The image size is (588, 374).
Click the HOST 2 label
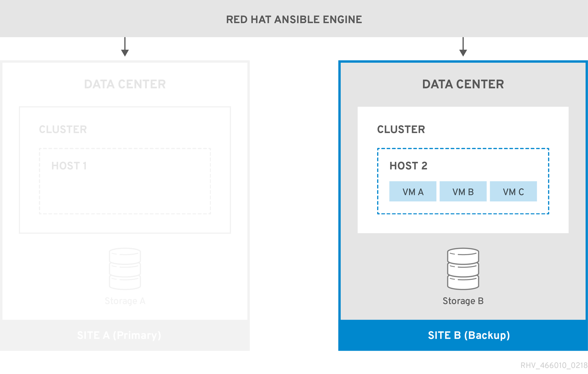(x=408, y=166)
